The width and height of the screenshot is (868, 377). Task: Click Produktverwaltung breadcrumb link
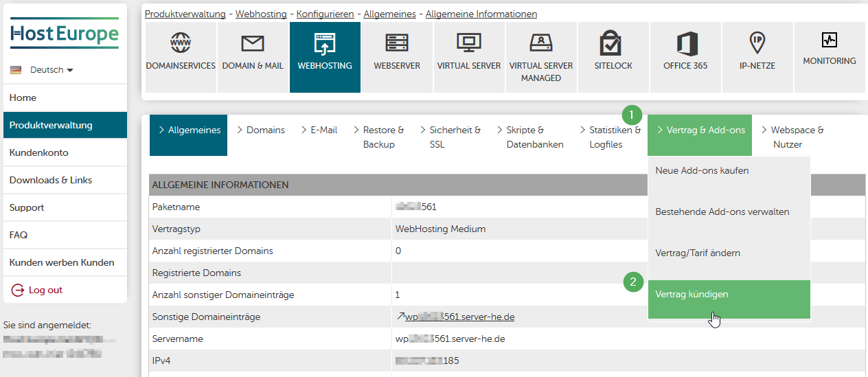185,14
